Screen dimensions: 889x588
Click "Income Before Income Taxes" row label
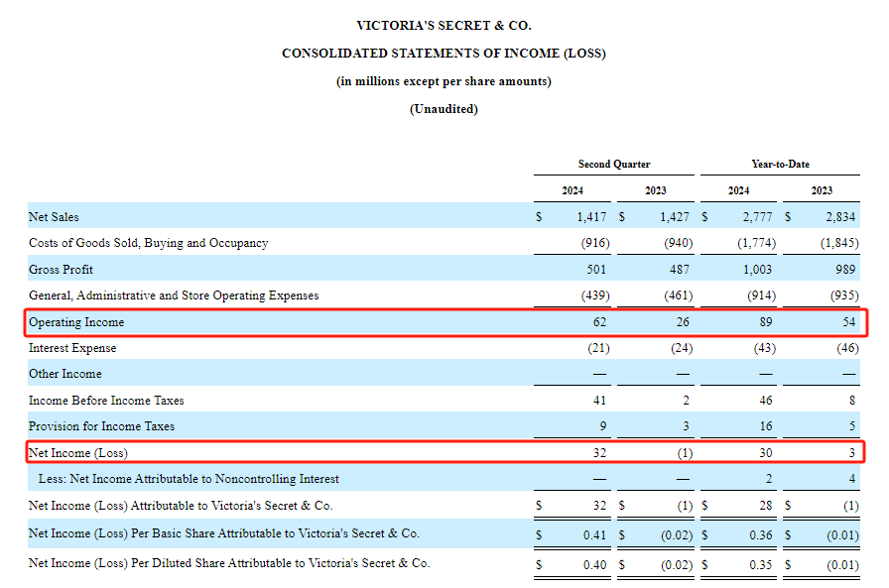point(106,401)
